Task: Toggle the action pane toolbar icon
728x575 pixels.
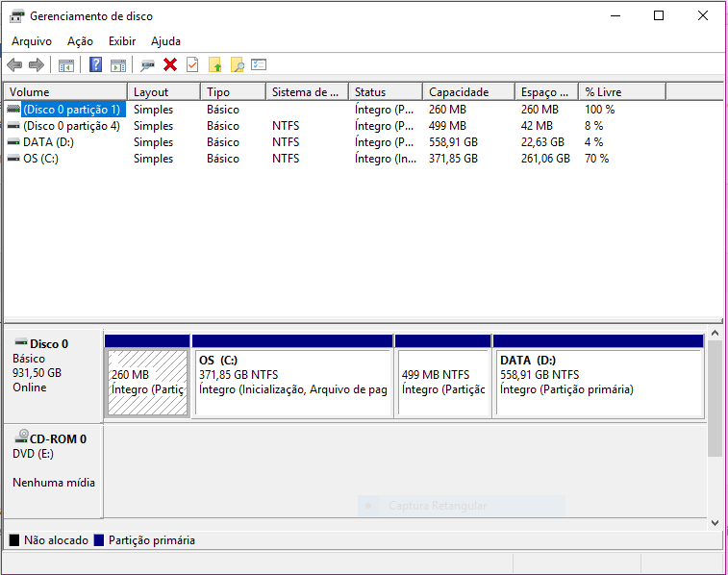Action: point(118,65)
